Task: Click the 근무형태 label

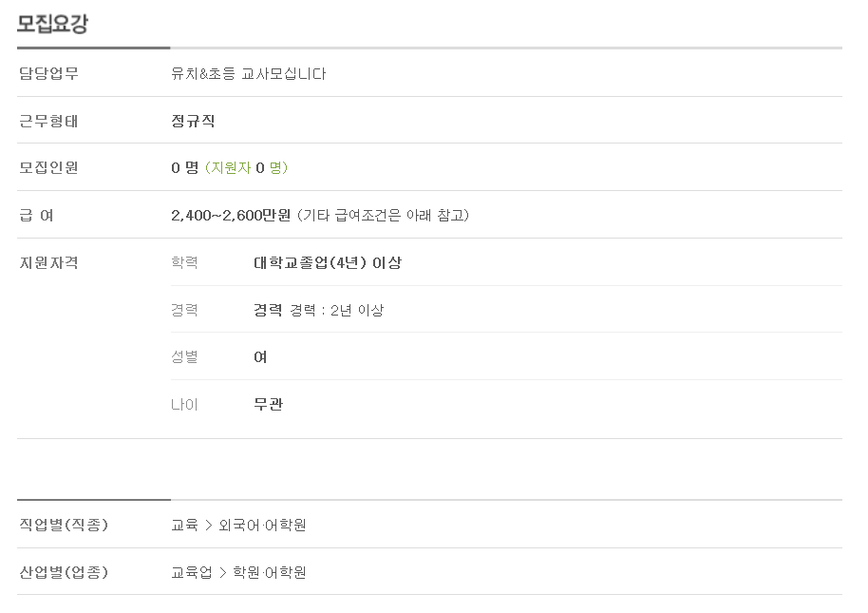Action: pyautogui.click(x=48, y=121)
